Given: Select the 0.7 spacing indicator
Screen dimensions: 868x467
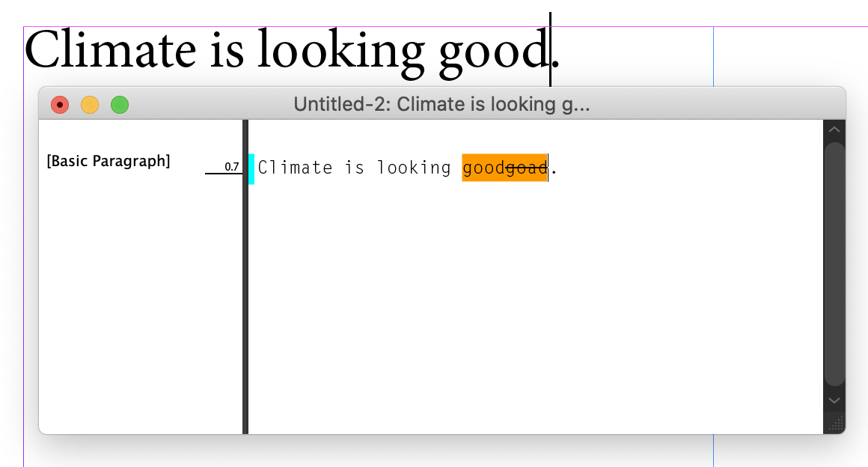Looking at the screenshot, I should (x=230, y=165).
